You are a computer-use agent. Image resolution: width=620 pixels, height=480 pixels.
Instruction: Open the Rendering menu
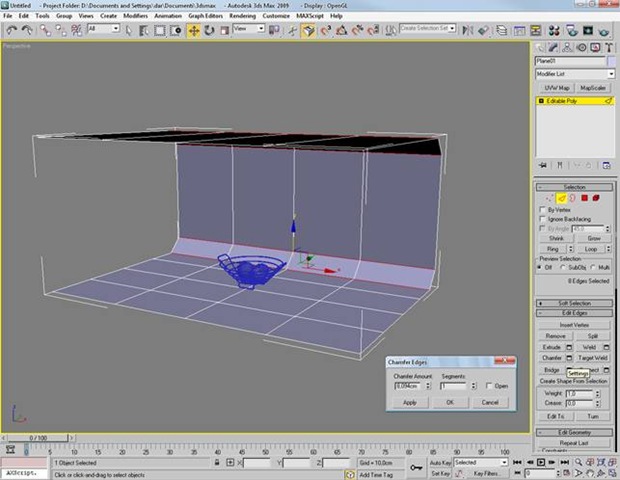click(243, 16)
